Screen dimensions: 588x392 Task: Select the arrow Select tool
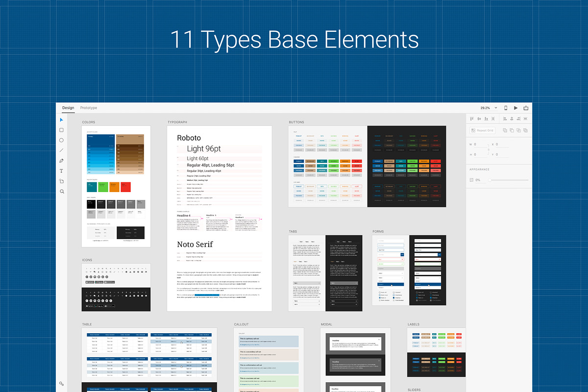62,120
